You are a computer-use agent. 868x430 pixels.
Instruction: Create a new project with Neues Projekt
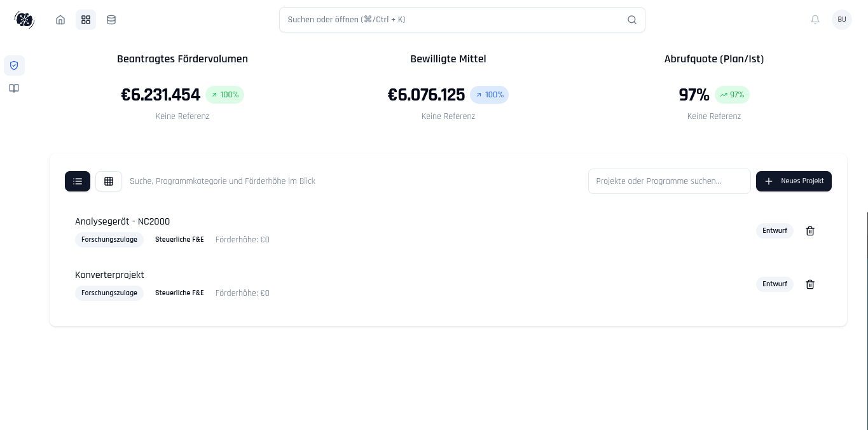(x=794, y=181)
